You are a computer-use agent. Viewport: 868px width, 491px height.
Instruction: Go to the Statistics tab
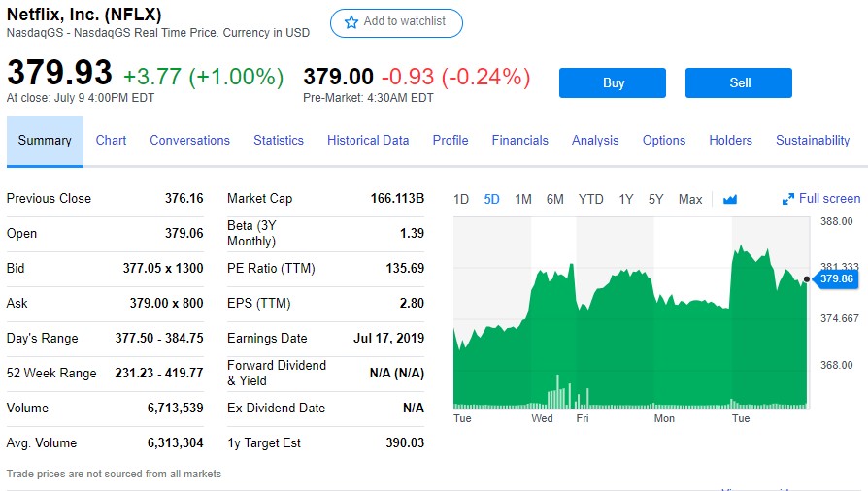(279, 141)
